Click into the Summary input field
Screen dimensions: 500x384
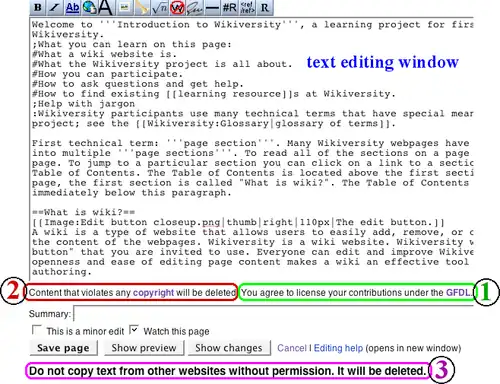pos(273,314)
